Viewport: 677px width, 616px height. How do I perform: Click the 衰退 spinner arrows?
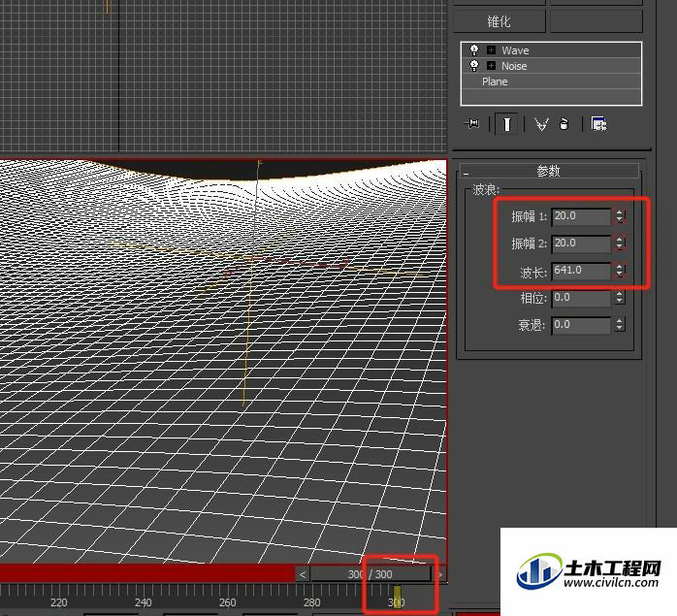point(620,325)
